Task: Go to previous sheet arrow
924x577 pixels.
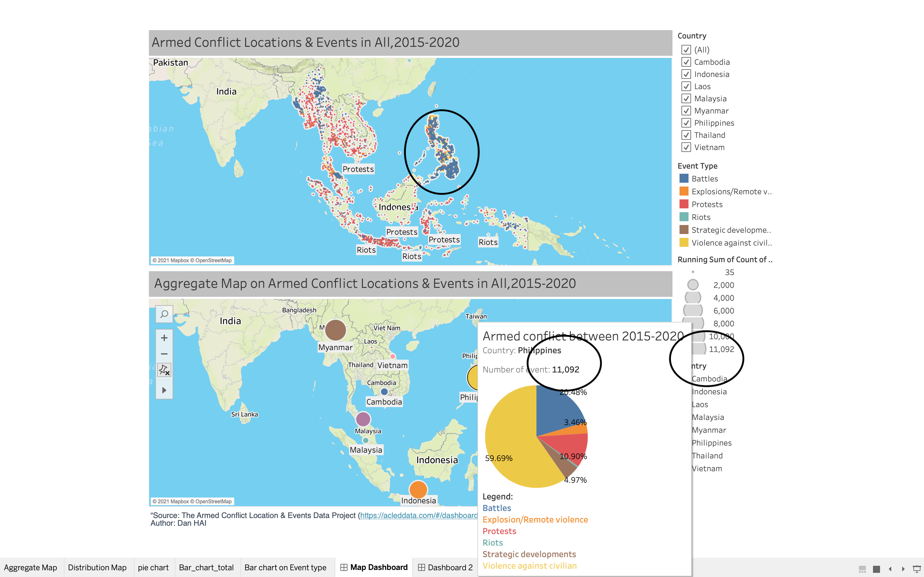Action: point(890,569)
